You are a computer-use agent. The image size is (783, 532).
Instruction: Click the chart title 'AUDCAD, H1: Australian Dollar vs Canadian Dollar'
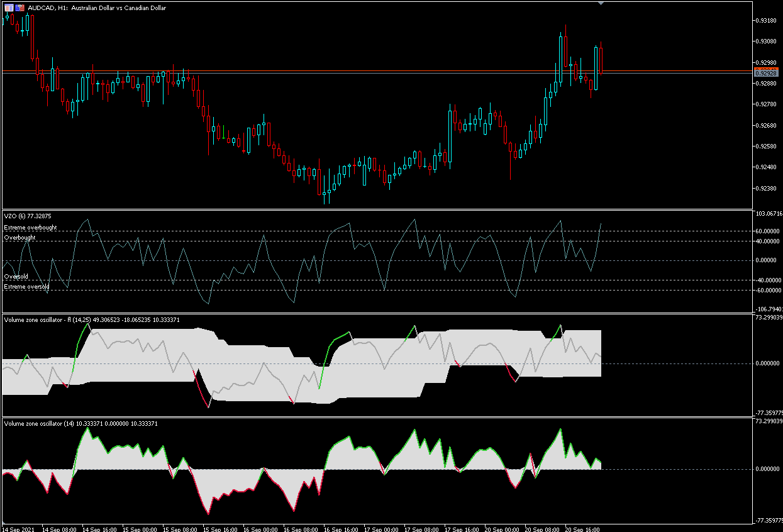point(97,8)
